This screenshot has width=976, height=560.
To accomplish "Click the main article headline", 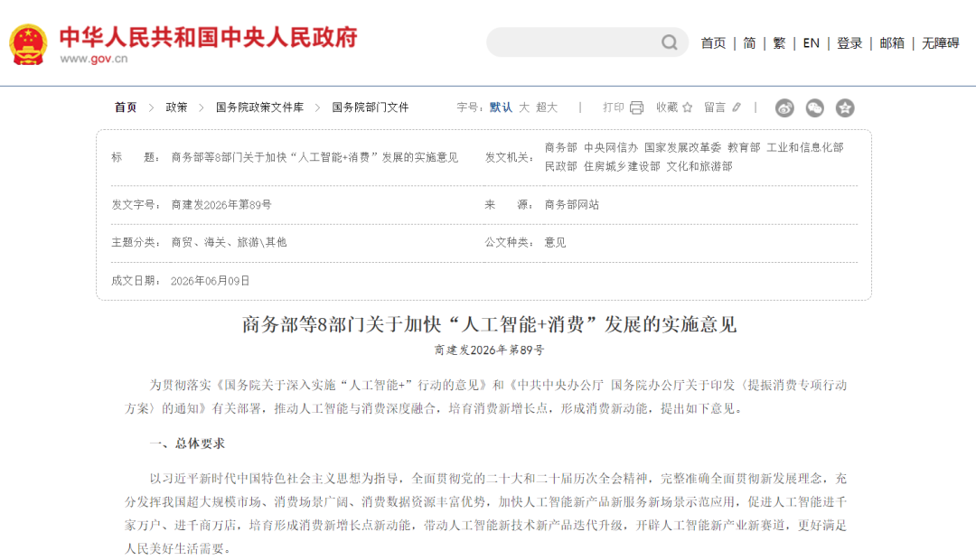I will pyautogui.click(x=489, y=324).
